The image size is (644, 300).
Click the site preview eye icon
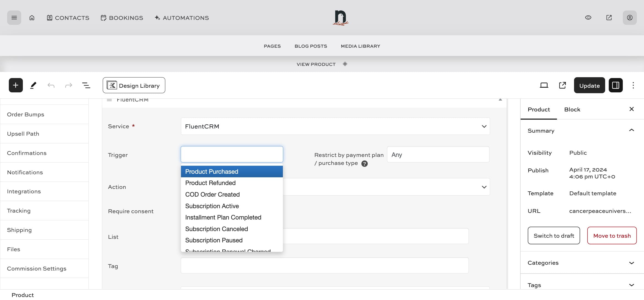[x=588, y=17]
